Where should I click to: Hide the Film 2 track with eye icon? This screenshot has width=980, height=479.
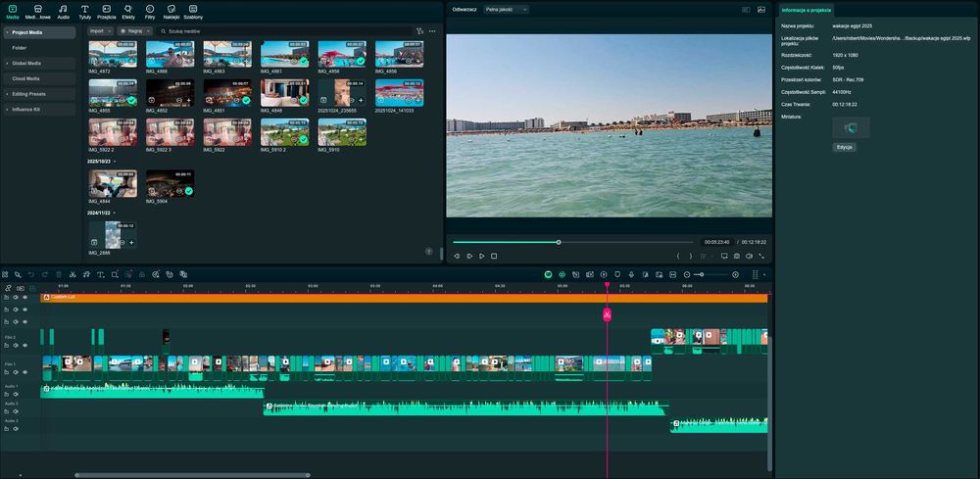coord(25,346)
